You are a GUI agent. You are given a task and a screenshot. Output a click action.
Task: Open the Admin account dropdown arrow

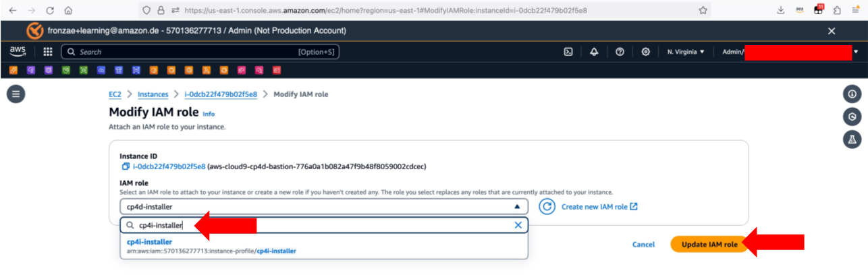[x=856, y=52]
